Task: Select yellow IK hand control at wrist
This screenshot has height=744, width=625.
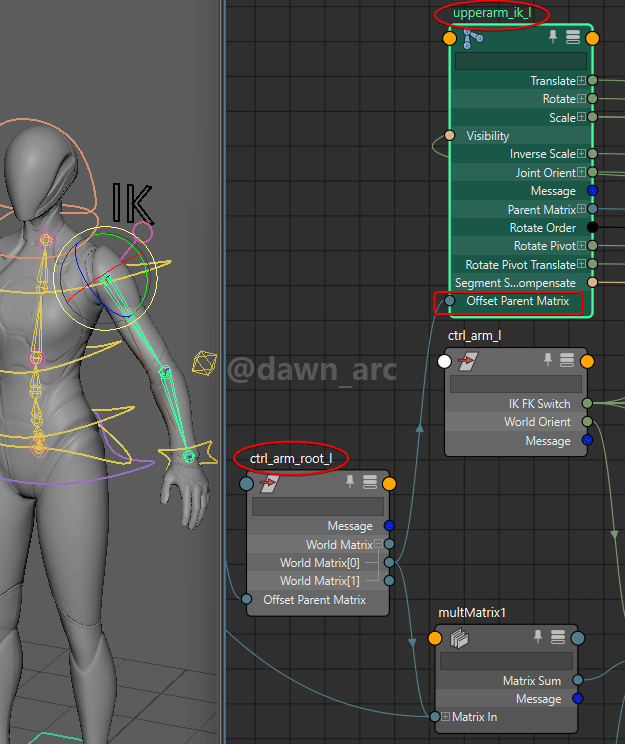Action: (x=189, y=455)
